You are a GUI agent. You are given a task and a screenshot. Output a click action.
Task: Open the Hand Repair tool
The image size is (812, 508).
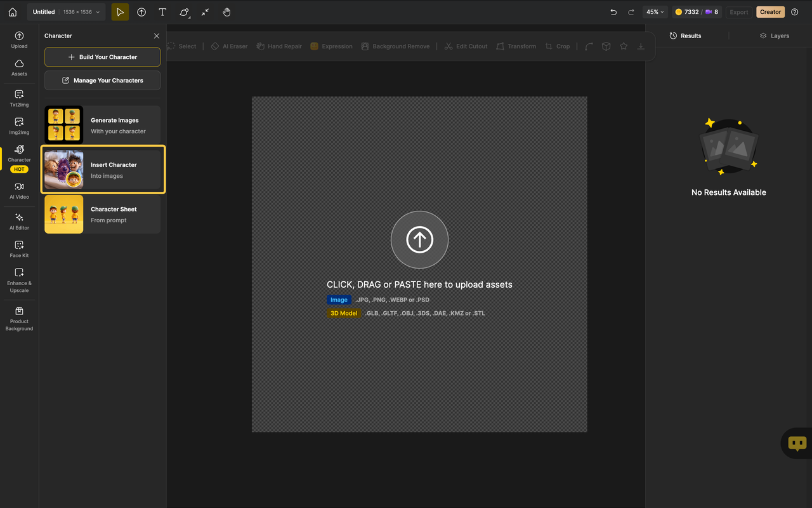tap(278, 46)
